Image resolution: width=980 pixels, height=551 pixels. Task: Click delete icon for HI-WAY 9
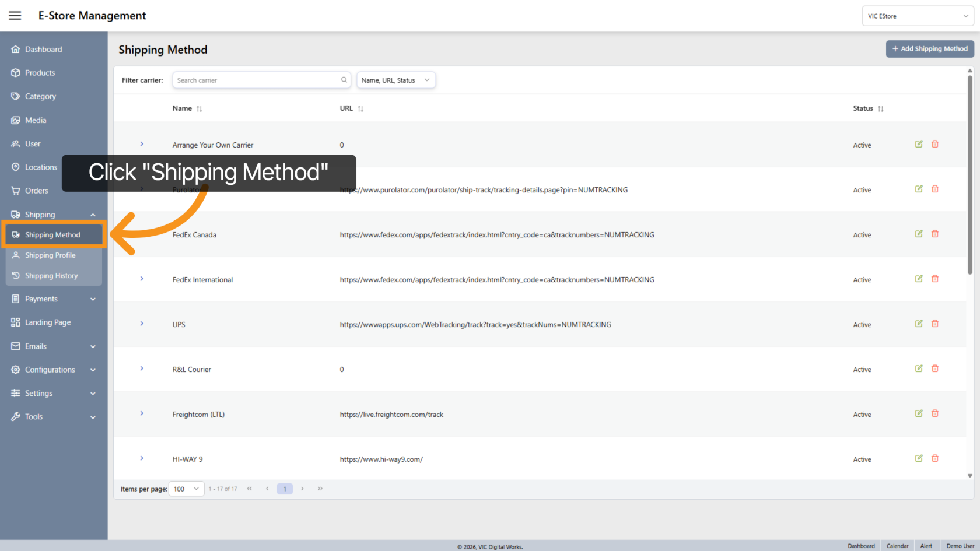pos(935,458)
